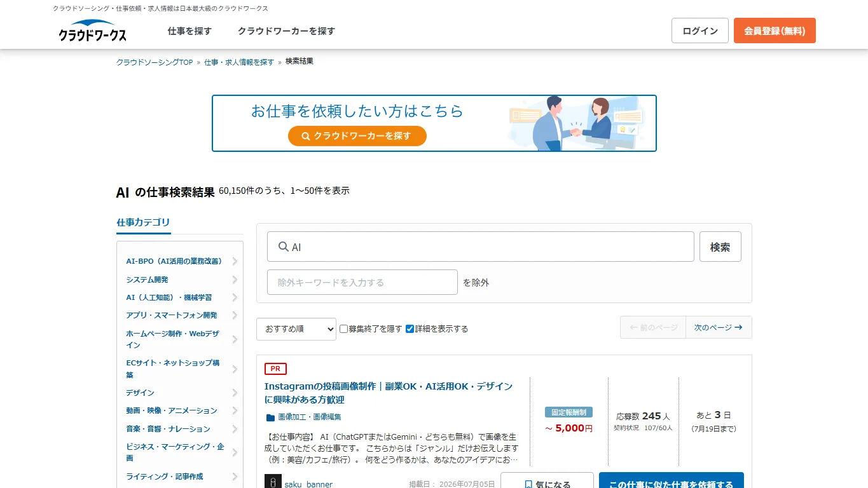Focus the AI keyword search field
The image size is (868, 488).
(481, 247)
